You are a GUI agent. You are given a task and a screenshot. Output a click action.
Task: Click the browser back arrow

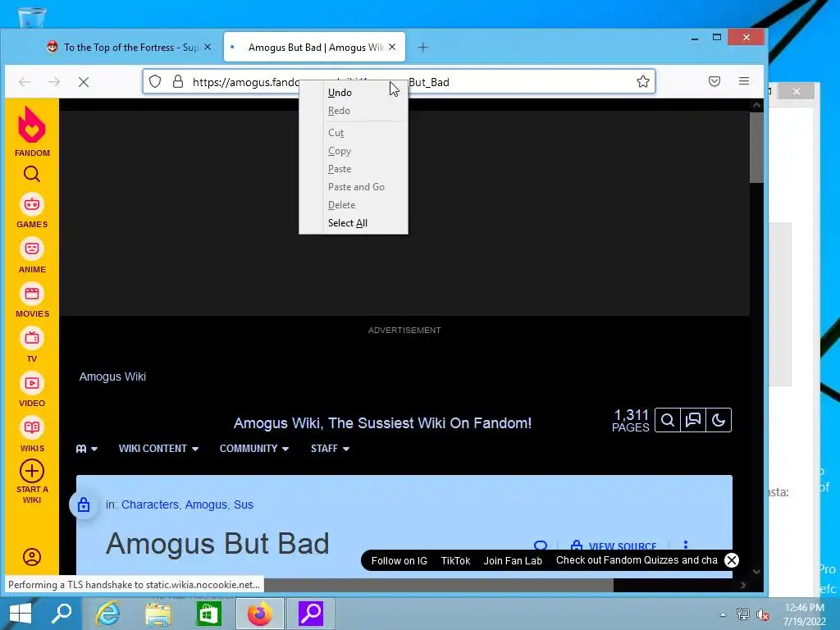[24, 82]
